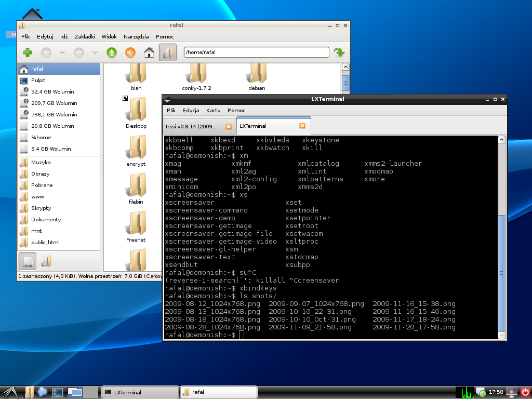Open the Karty menu in LXTerminal
The width and height of the screenshot is (532, 399).
tap(213, 111)
